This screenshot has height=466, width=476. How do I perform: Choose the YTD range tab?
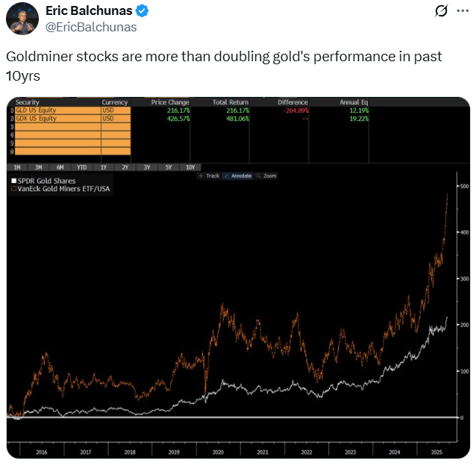(82, 167)
